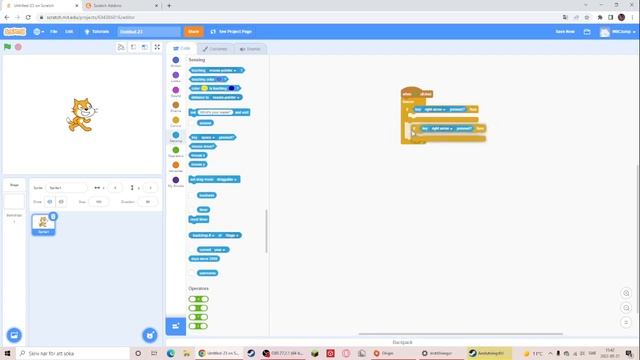Viewport: 640px width, 360px height.
Task: Open the Stage dropdown in sensing block
Action: (x=231, y=235)
